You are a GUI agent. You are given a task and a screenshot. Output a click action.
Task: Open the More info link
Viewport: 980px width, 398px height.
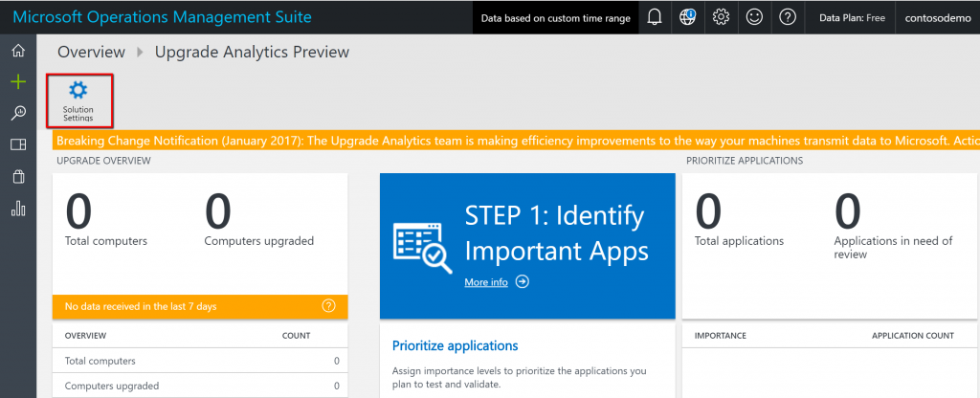pyautogui.click(x=486, y=282)
